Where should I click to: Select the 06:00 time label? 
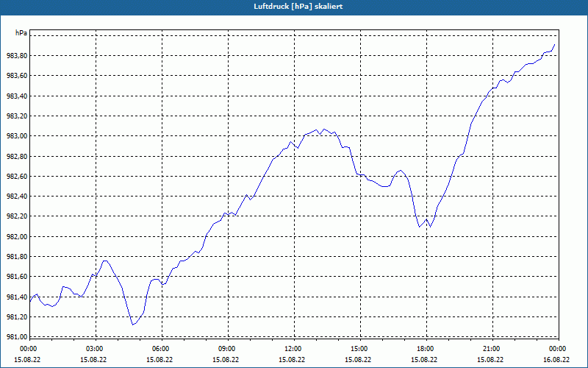point(160,349)
